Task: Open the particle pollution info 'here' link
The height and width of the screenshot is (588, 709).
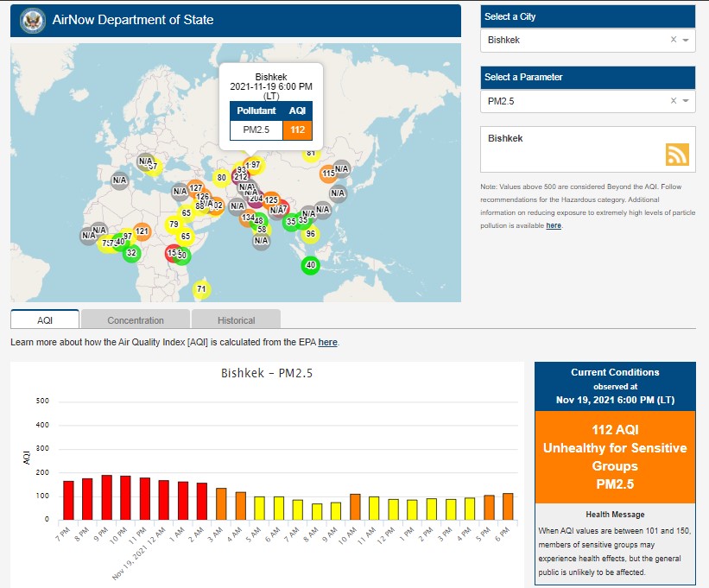Action: 554,225
